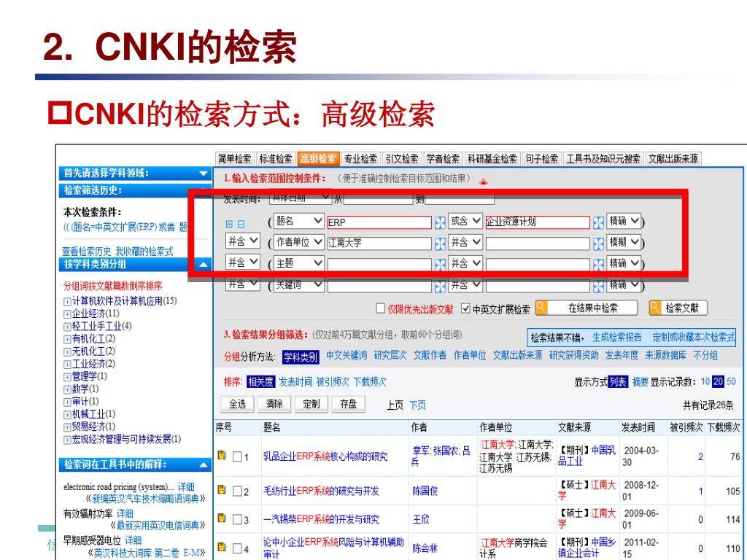Open the expansion icon after 江南大学 field

point(440,244)
